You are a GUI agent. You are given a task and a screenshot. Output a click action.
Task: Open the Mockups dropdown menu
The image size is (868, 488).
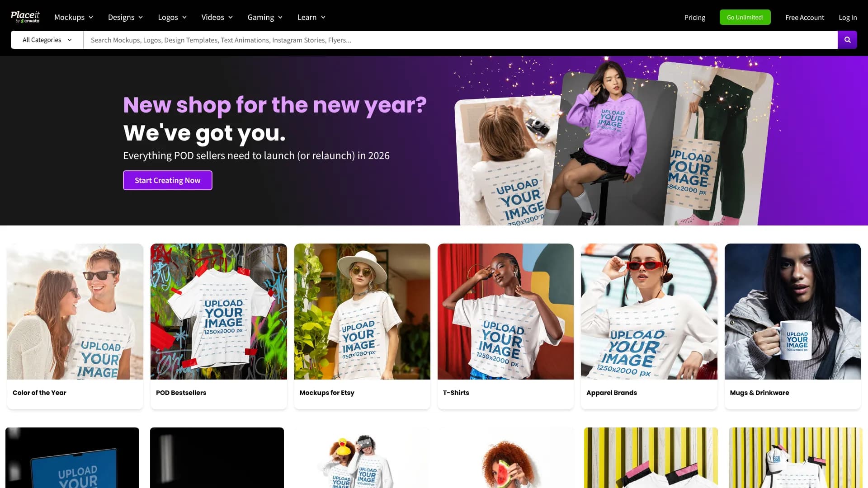[73, 17]
